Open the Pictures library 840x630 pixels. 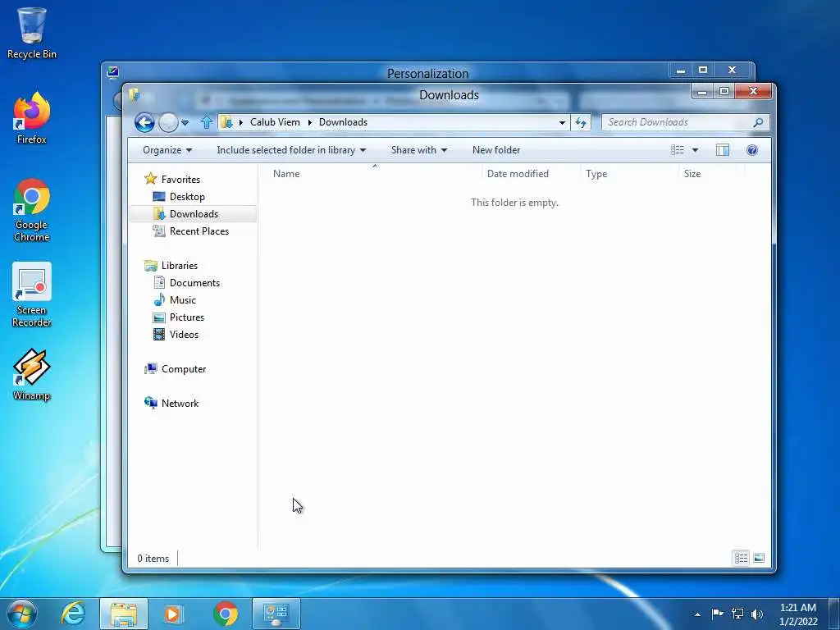[186, 317]
